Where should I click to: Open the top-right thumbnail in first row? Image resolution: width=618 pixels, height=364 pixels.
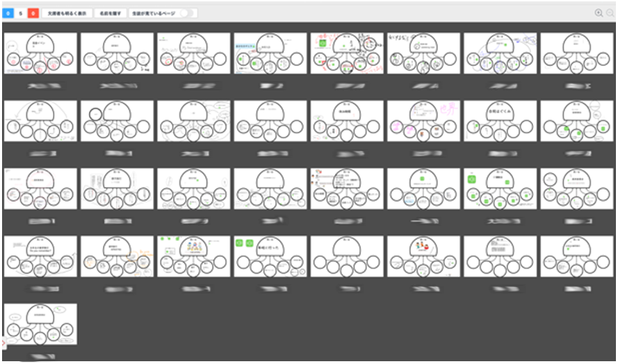click(577, 53)
